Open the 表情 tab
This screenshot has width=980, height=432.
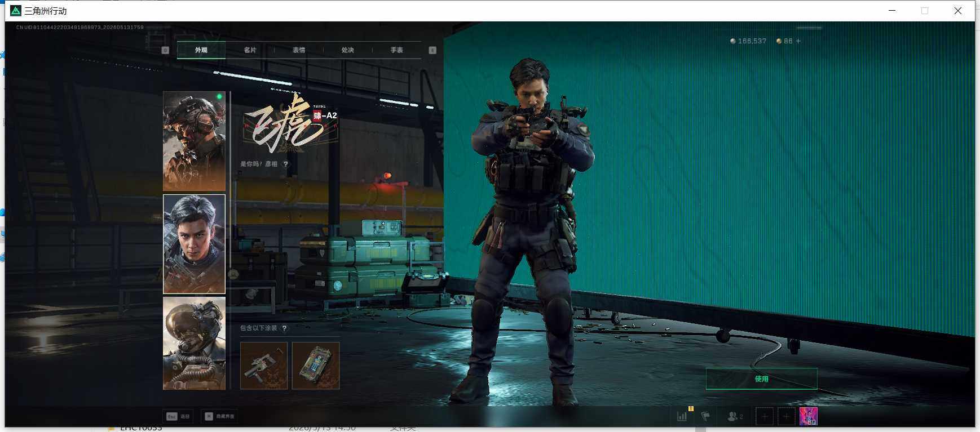click(299, 50)
